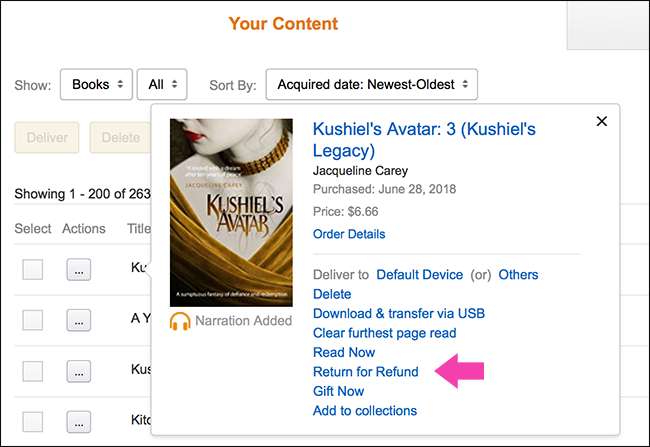Viewport: 650px width, 447px height.
Task: Open actions menu for first book row
Action: tap(80, 268)
